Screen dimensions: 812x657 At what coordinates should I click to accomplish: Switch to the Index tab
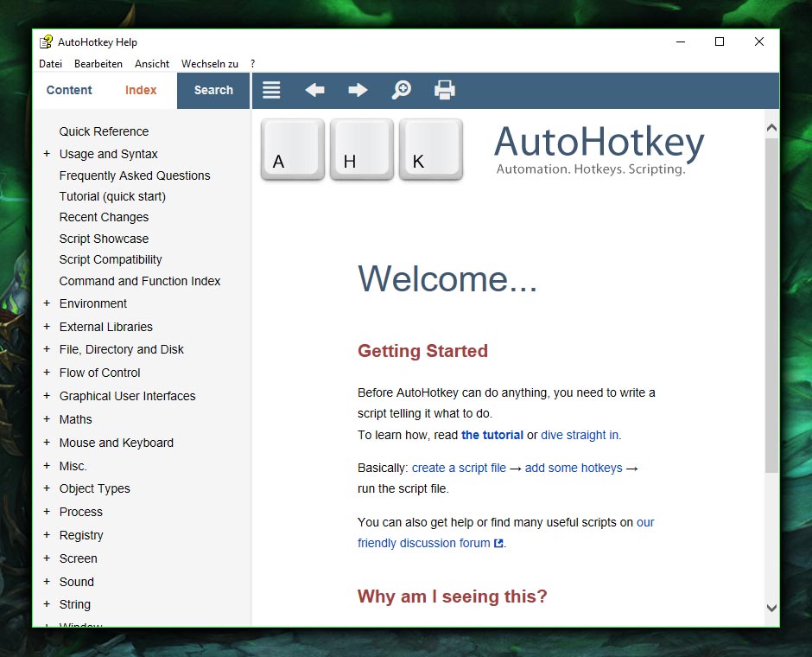(x=141, y=90)
